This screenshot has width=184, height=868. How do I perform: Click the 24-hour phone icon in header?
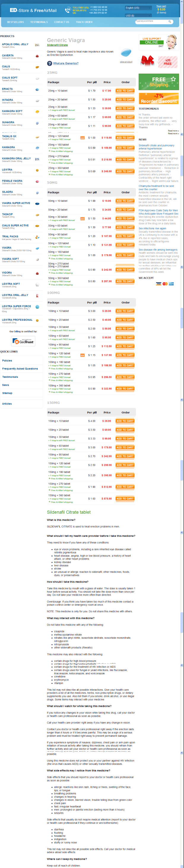(x=68, y=10)
